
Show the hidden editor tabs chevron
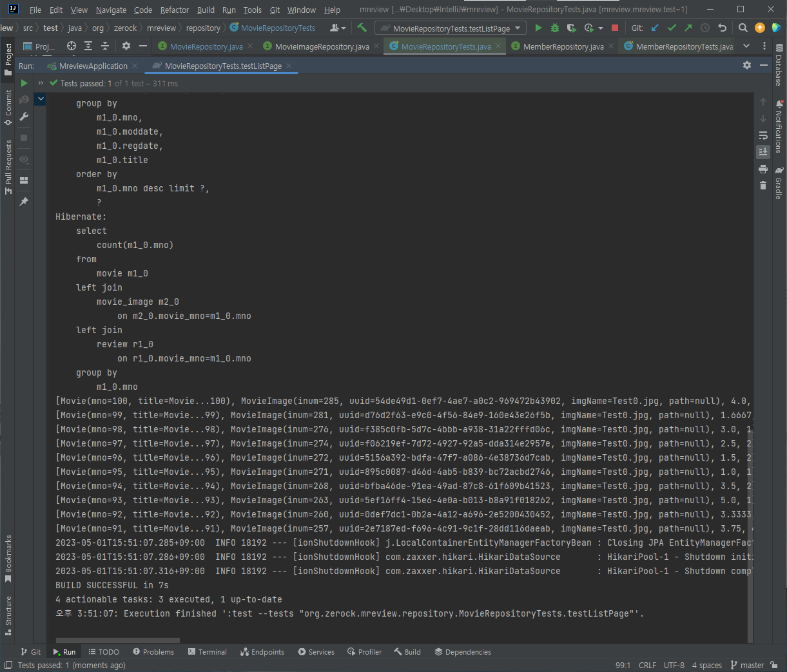[746, 46]
